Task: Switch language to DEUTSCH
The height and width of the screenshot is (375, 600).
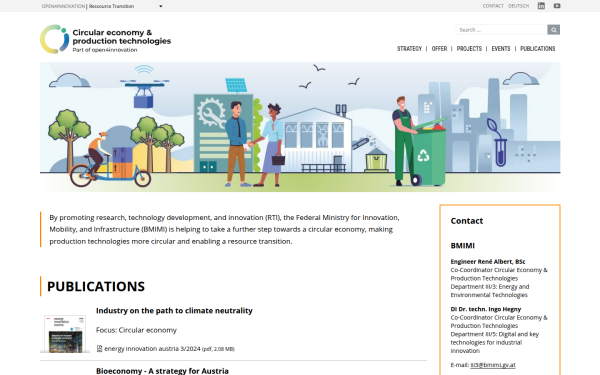Action: pyautogui.click(x=518, y=6)
